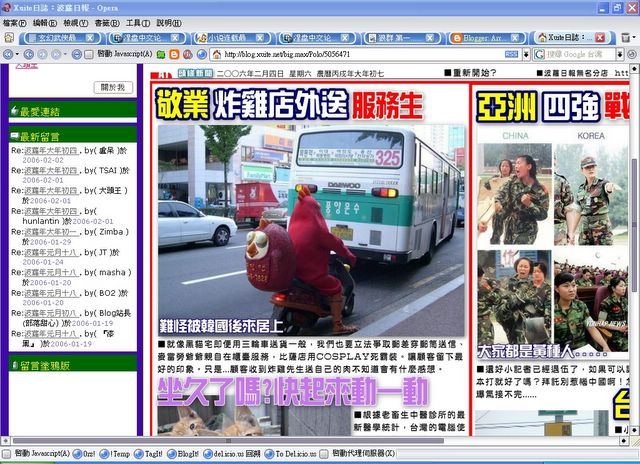
Task: Go forward with the forward arrow
Action: (42, 54)
